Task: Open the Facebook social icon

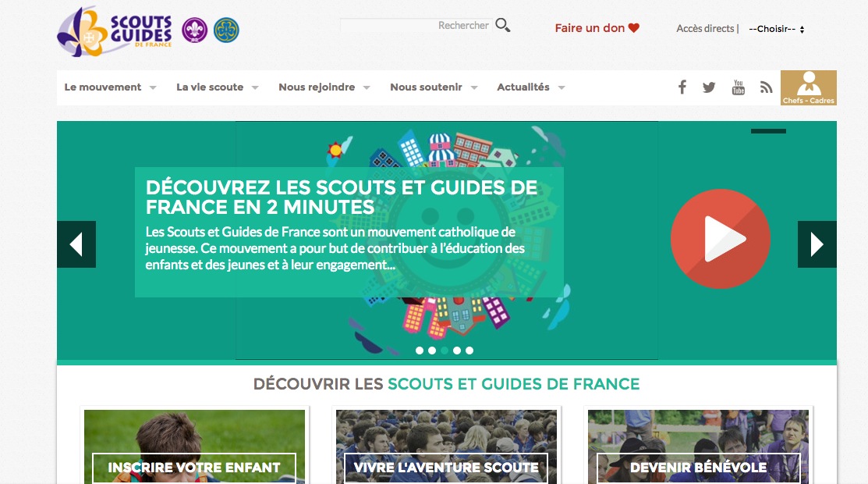Action: coord(682,87)
